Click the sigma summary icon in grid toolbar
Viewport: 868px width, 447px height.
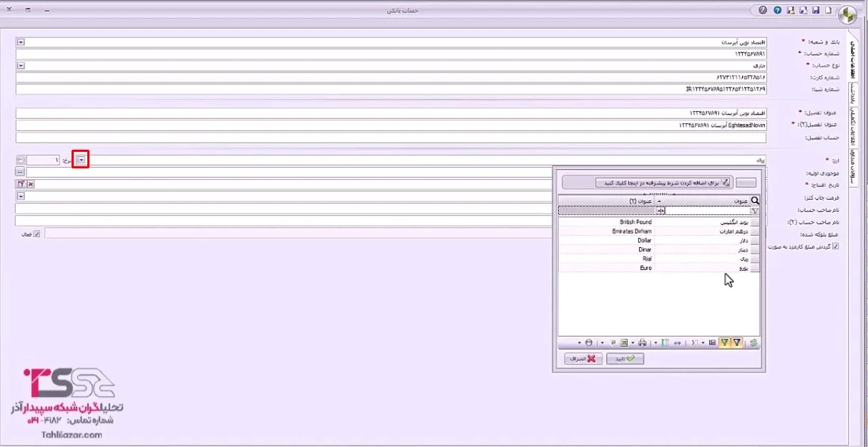694,342
